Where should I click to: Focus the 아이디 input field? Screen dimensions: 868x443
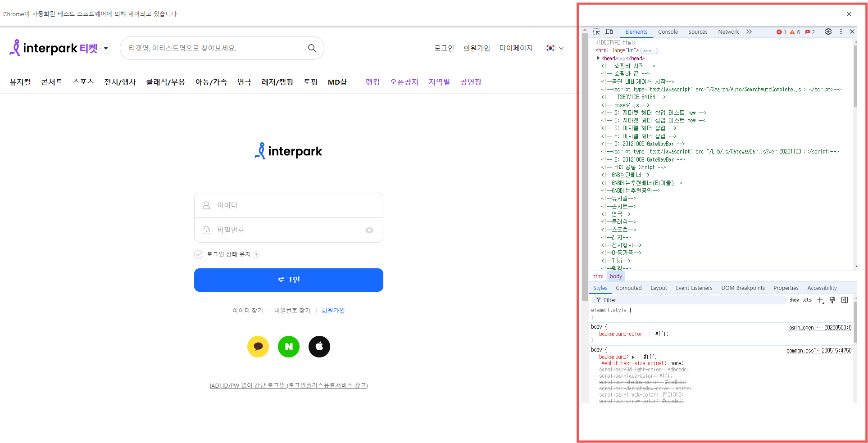(x=289, y=205)
